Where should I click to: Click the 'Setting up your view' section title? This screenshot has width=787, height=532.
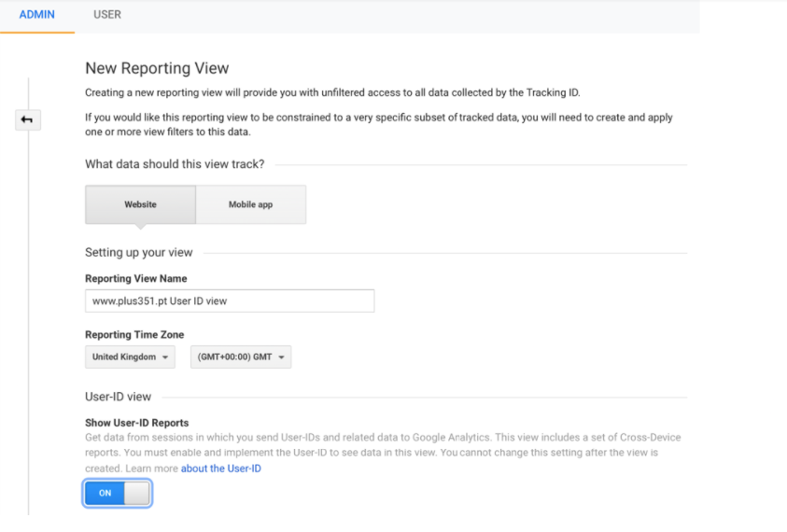[x=139, y=252]
